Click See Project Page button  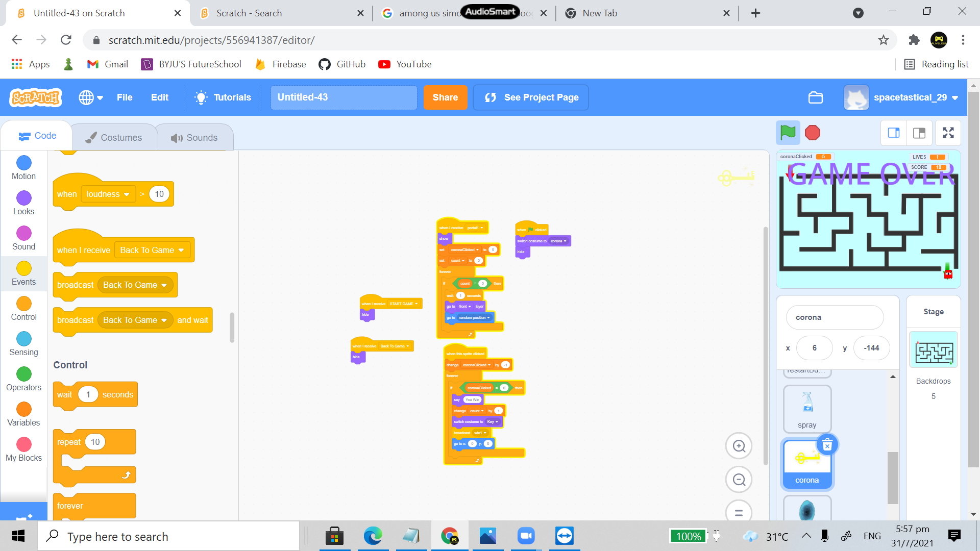pyautogui.click(x=531, y=97)
